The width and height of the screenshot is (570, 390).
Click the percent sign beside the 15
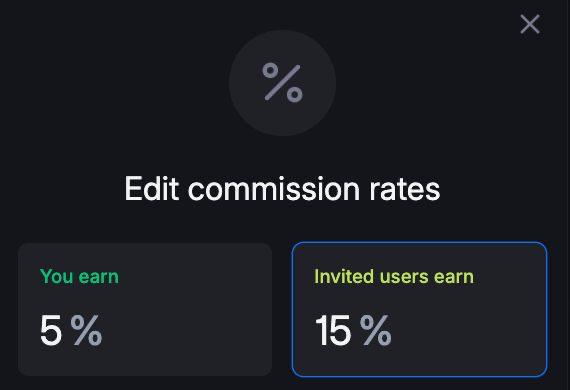[x=376, y=330]
